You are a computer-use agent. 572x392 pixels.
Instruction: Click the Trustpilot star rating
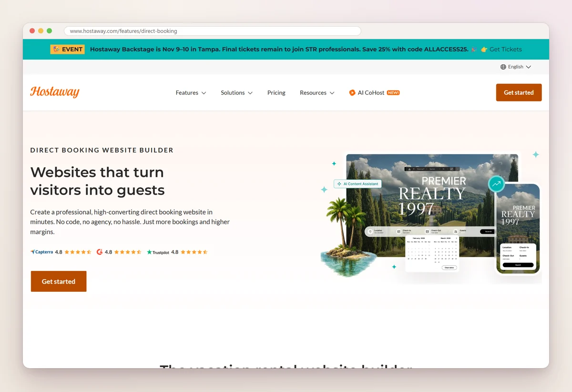pos(194,252)
